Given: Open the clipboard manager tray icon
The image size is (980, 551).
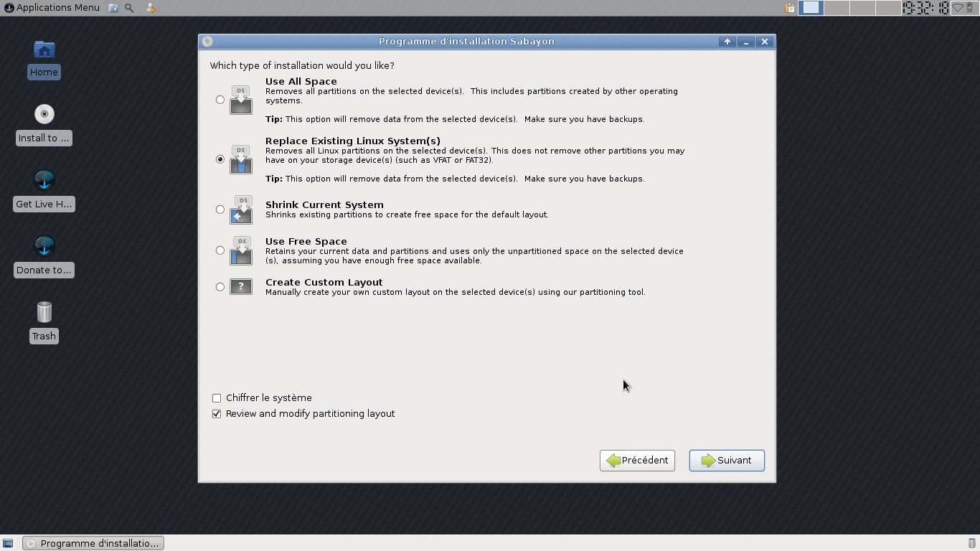Looking at the screenshot, I should tap(790, 8).
